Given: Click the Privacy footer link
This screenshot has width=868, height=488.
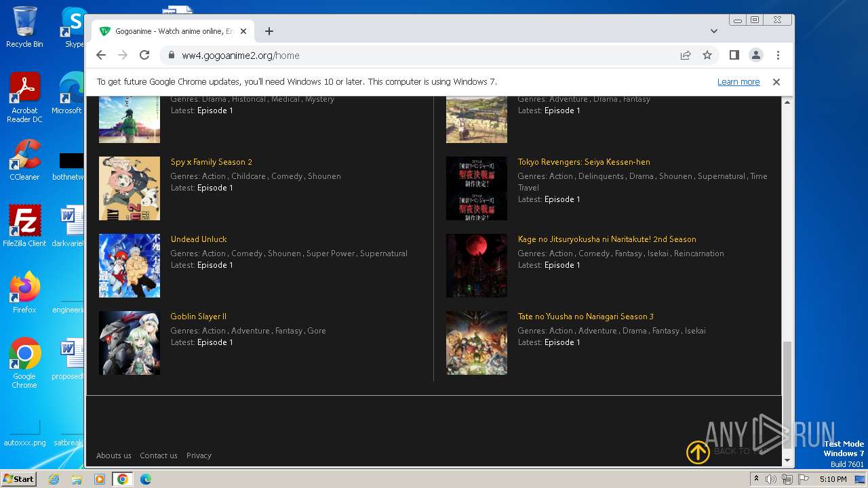Looking at the screenshot, I should [x=199, y=455].
